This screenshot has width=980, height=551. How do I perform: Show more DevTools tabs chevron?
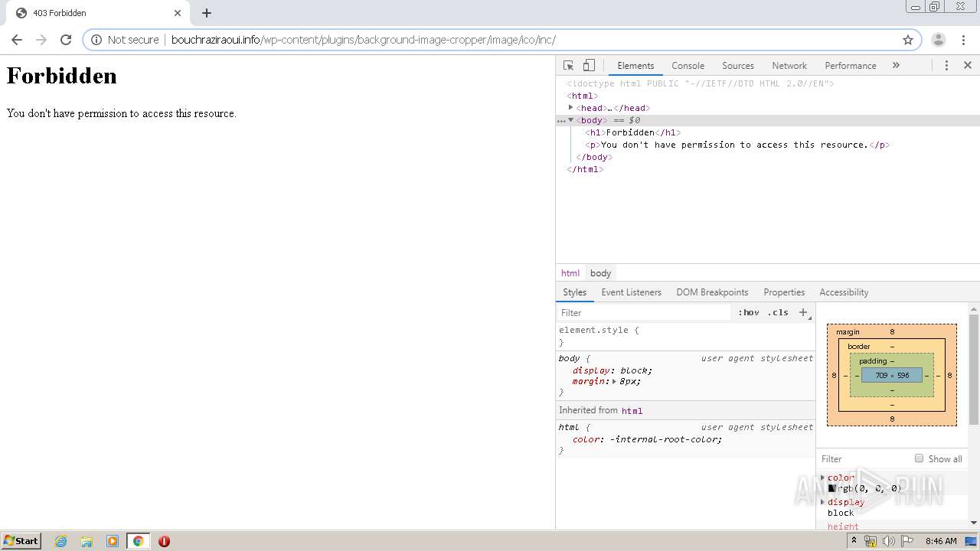tap(896, 66)
